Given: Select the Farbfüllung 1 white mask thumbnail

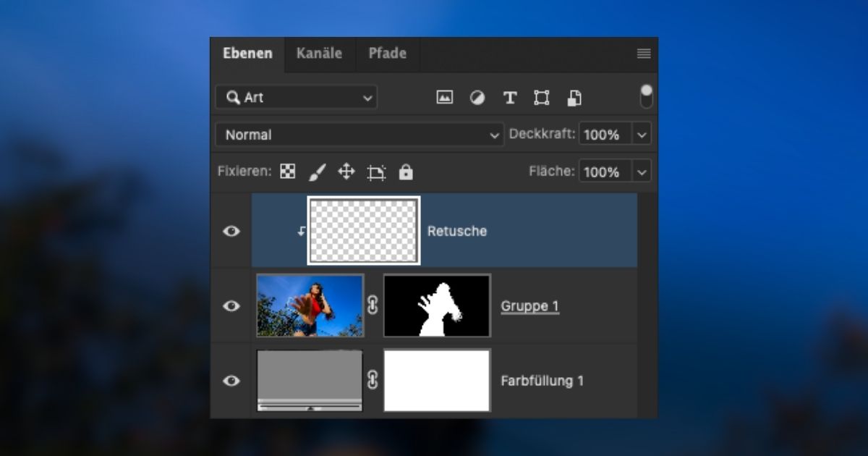Looking at the screenshot, I should click(x=437, y=380).
